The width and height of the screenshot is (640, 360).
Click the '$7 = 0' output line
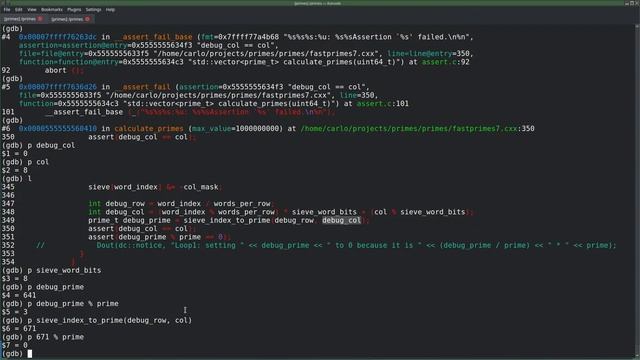click(15, 345)
